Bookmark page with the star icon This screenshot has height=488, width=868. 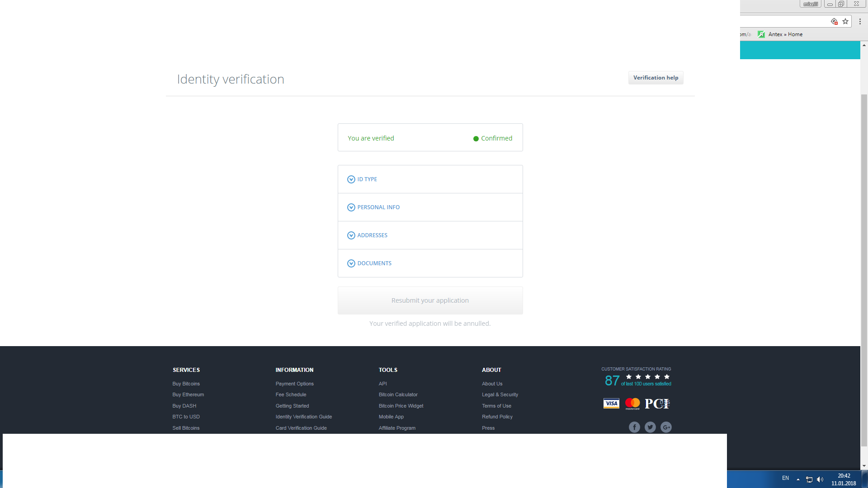click(845, 21)
